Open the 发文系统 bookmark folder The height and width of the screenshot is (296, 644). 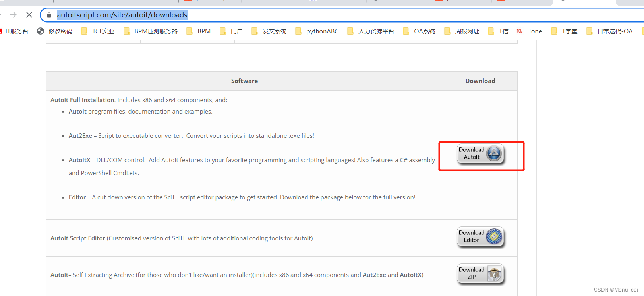[x=269, y=31]
